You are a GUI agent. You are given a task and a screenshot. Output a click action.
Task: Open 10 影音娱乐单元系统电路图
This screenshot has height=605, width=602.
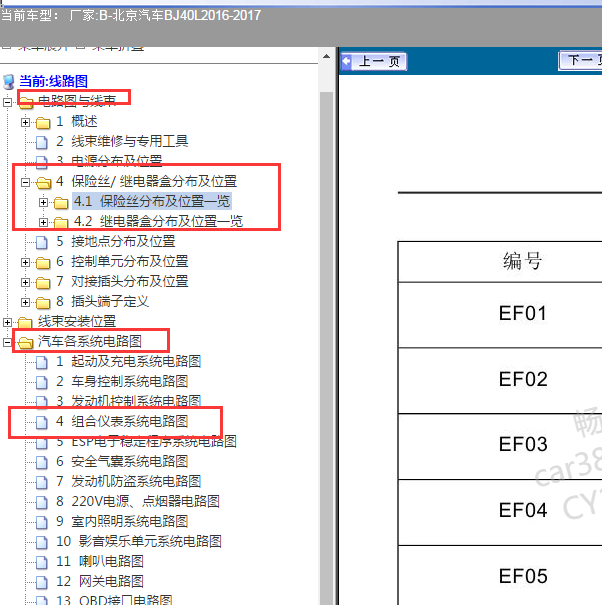[139, 541]
